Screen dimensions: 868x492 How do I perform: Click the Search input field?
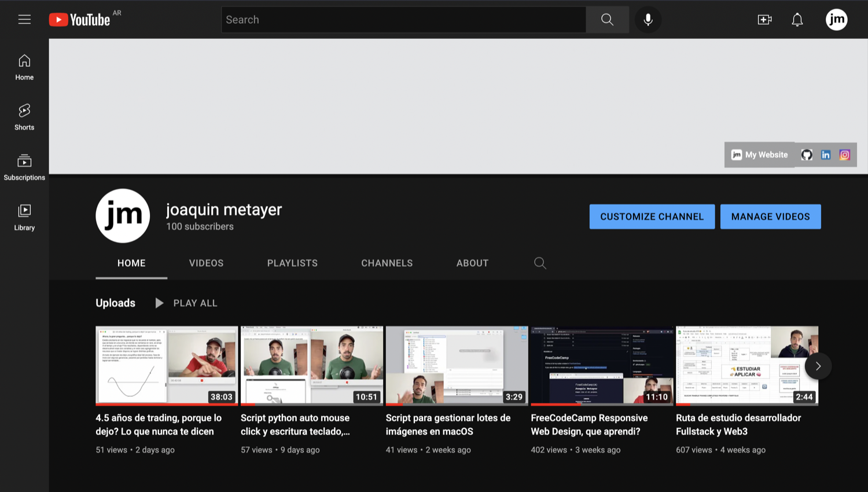(403, 20)
